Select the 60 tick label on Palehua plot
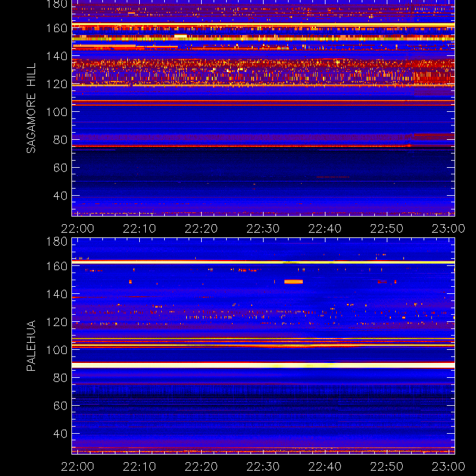Screen dimensions: 476x476 [x=60, y=406]
